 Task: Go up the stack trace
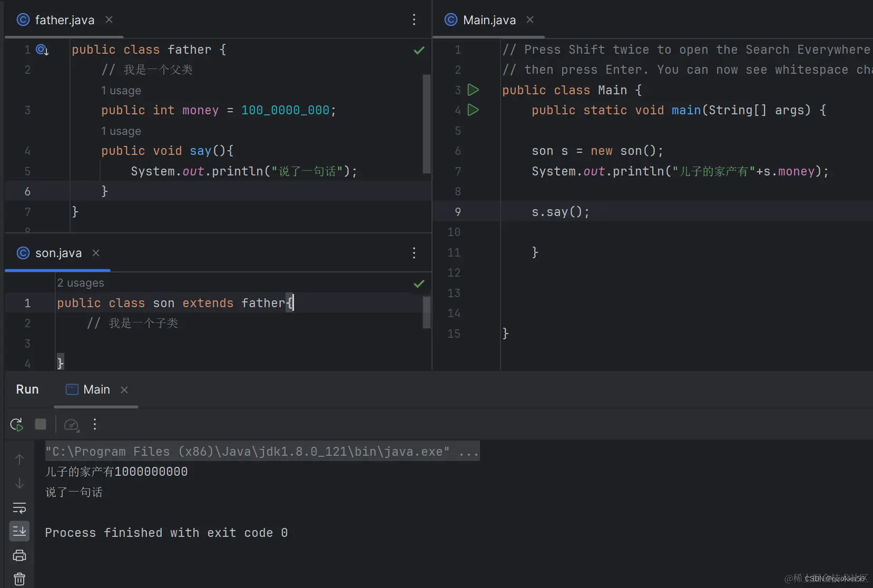click(x=19, y=459)
